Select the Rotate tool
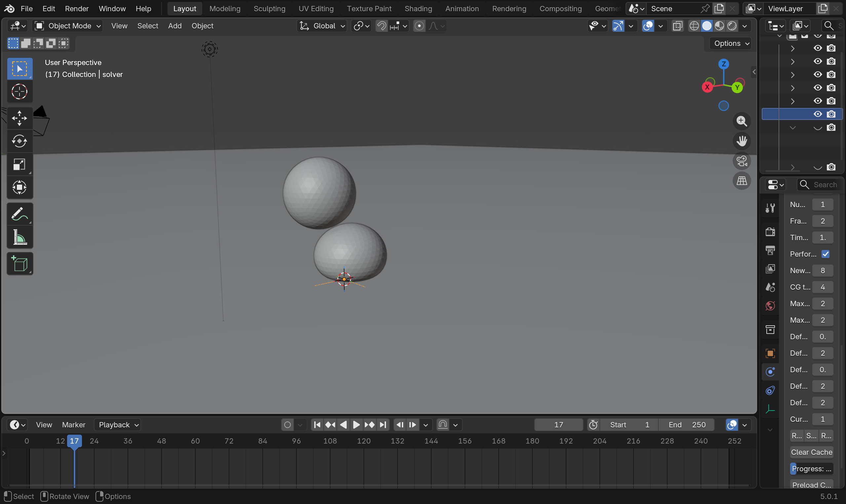This screenshot has height=504, width=846. tap(19, 141)
